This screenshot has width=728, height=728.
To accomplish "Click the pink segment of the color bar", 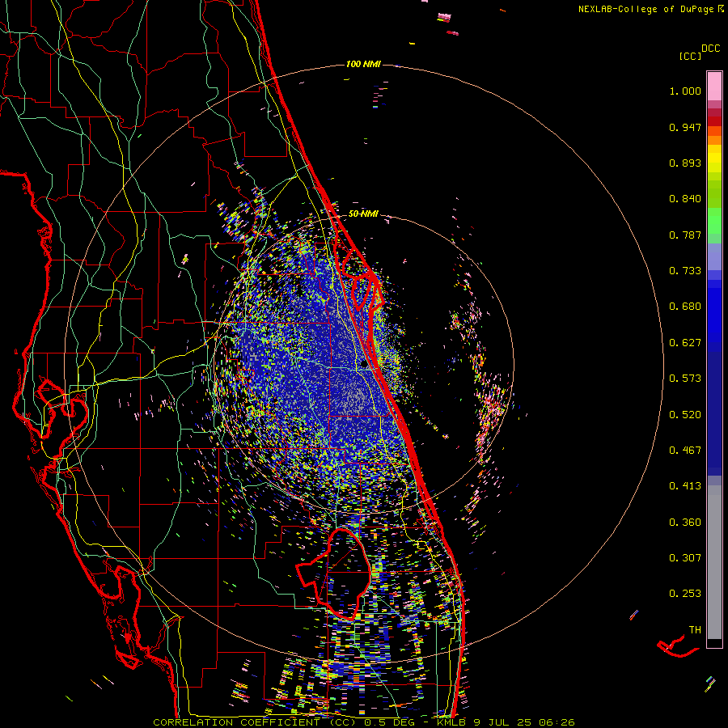I will pyautogui.click(x=714, y=86).
